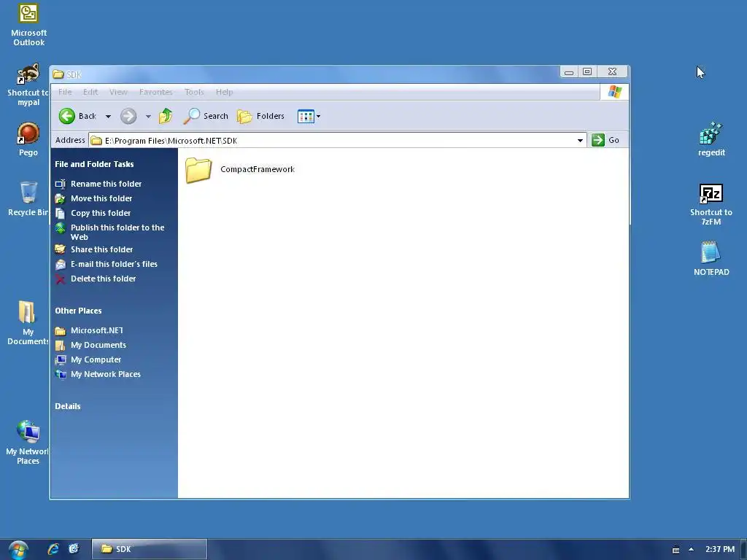747x560 pixels.
Task: Open the Back history dropdown arrow
Action: tap(108, 116)
